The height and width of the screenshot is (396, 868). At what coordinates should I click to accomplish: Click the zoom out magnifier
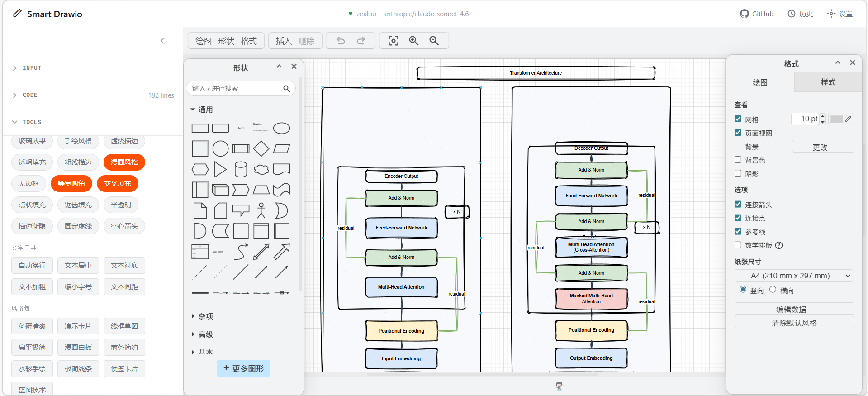coord(434,41)
